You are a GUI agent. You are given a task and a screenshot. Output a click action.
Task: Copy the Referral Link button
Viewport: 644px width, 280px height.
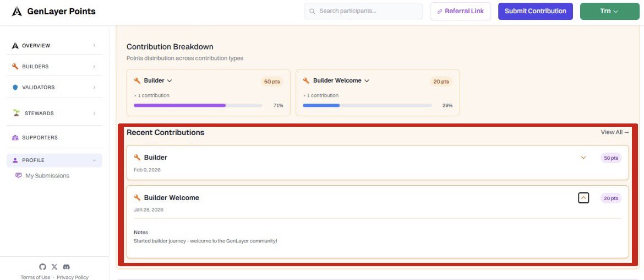460,12
